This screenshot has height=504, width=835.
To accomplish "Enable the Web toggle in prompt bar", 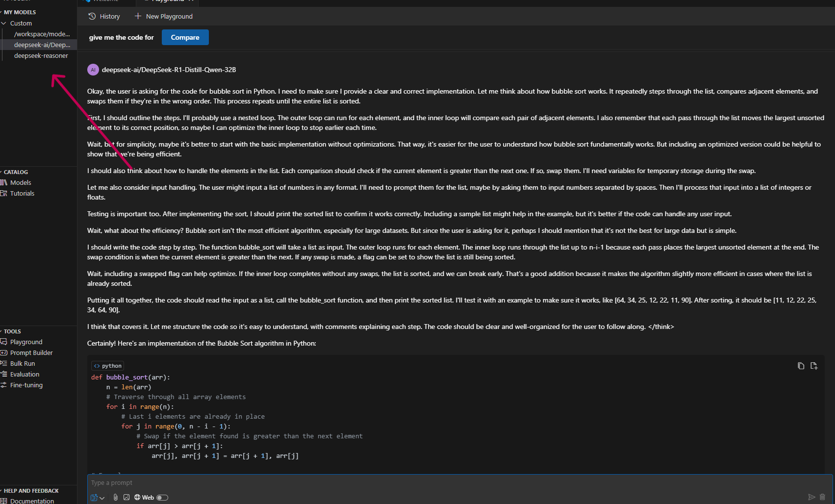I will [162, 497].
